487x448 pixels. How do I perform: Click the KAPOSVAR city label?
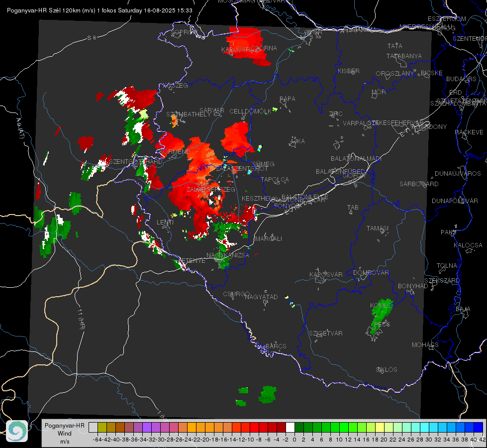(x=326, y=274)
